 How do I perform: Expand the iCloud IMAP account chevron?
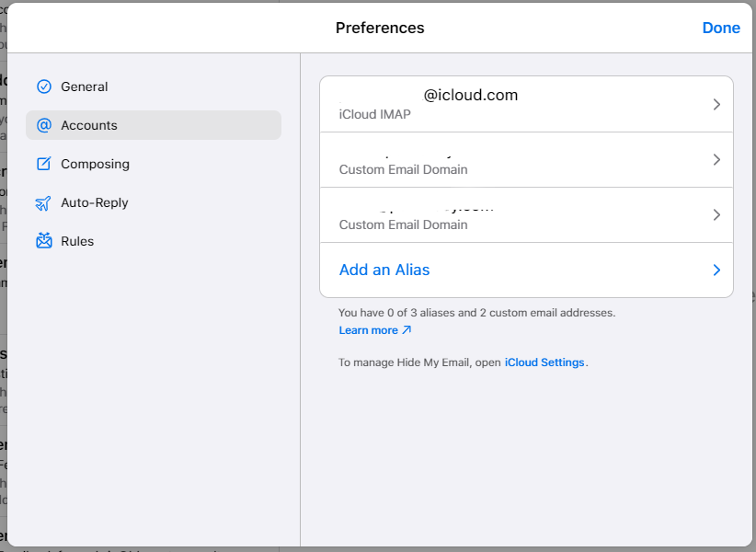(716, 105)
